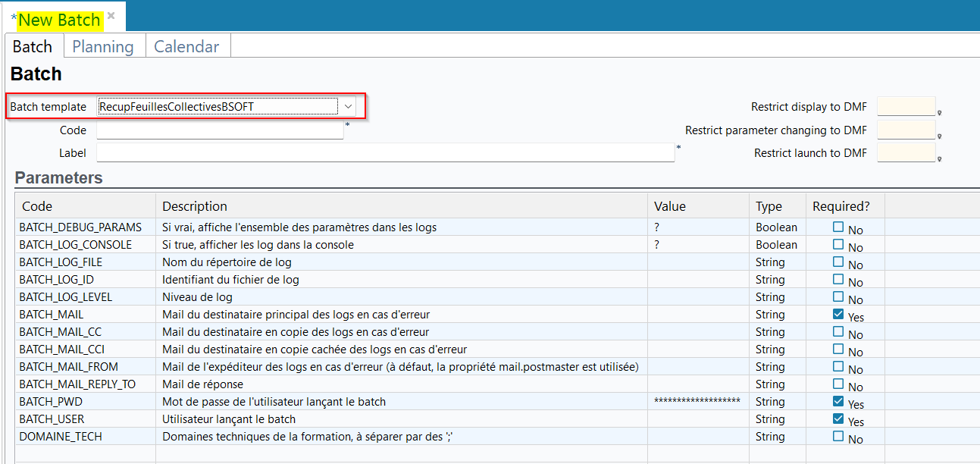This screenshot has height=464, width=980.
Task: Uncheck Required for BATCH_USER
Action: (838, 419)
